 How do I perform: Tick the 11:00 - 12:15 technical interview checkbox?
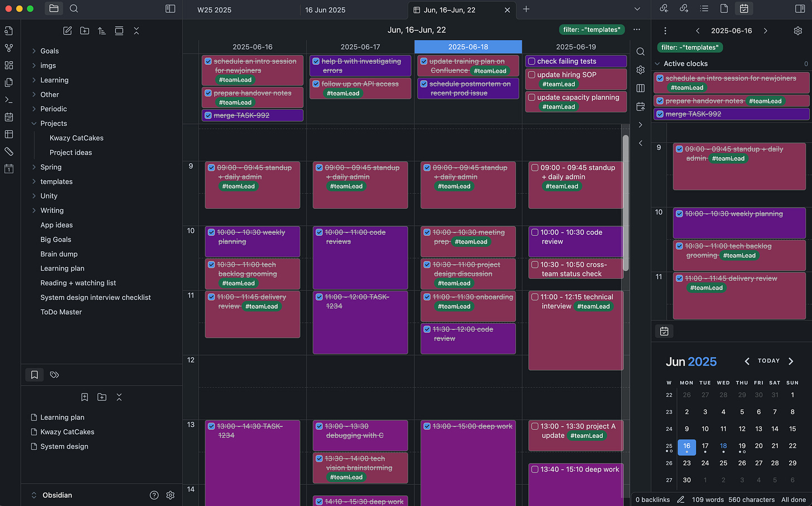point(535,297)
